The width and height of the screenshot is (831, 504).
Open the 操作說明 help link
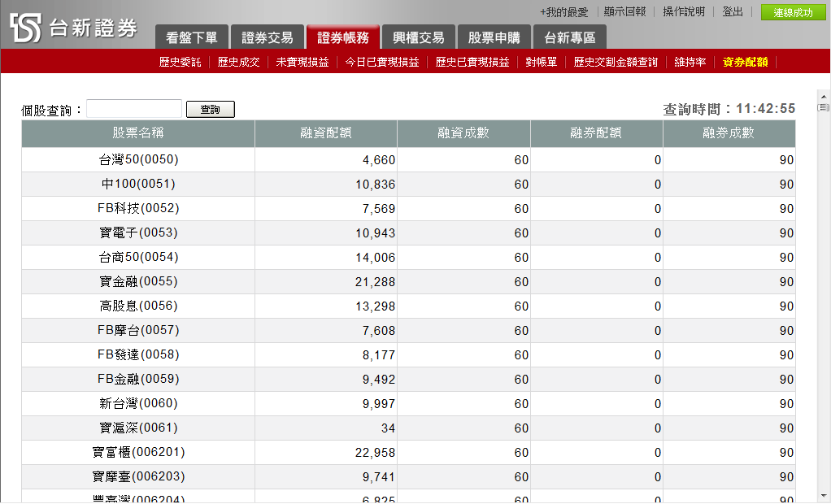click(683, 12)
